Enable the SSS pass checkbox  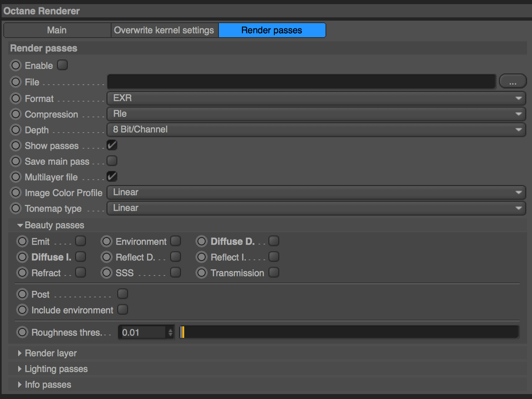[176, 272]
